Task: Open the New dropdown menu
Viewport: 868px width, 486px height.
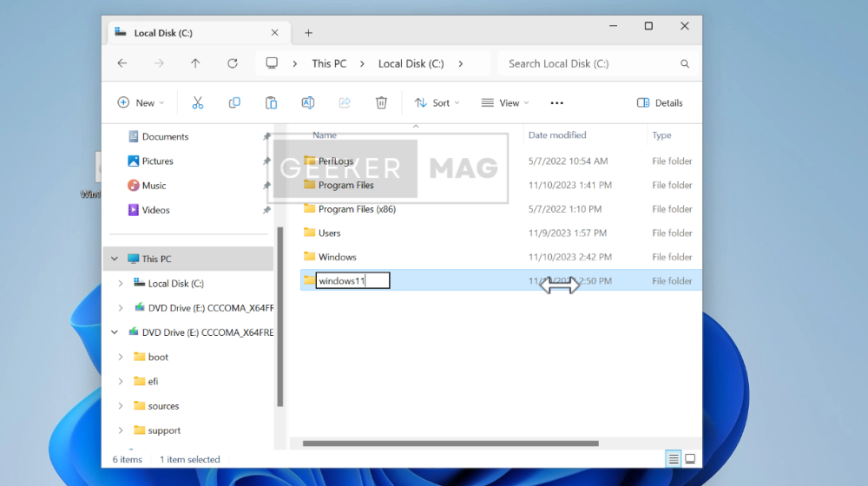Action: (141, 103)
